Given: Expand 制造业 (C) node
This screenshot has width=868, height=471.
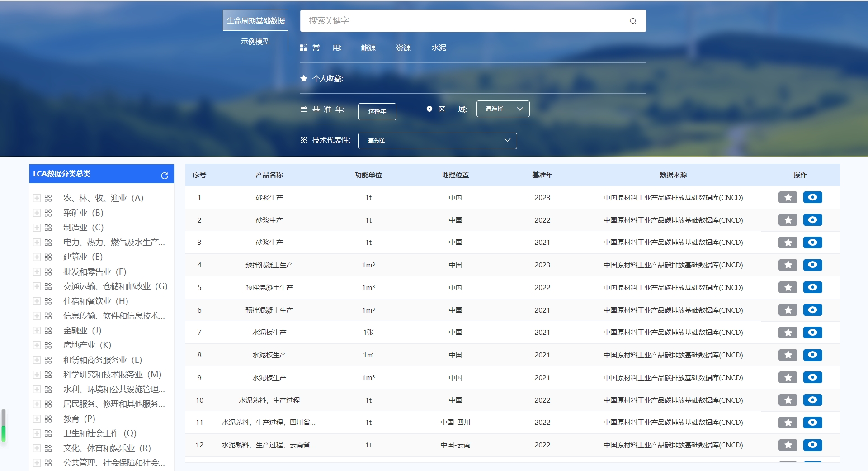Looking at the screenshot, I should (37, 228).
